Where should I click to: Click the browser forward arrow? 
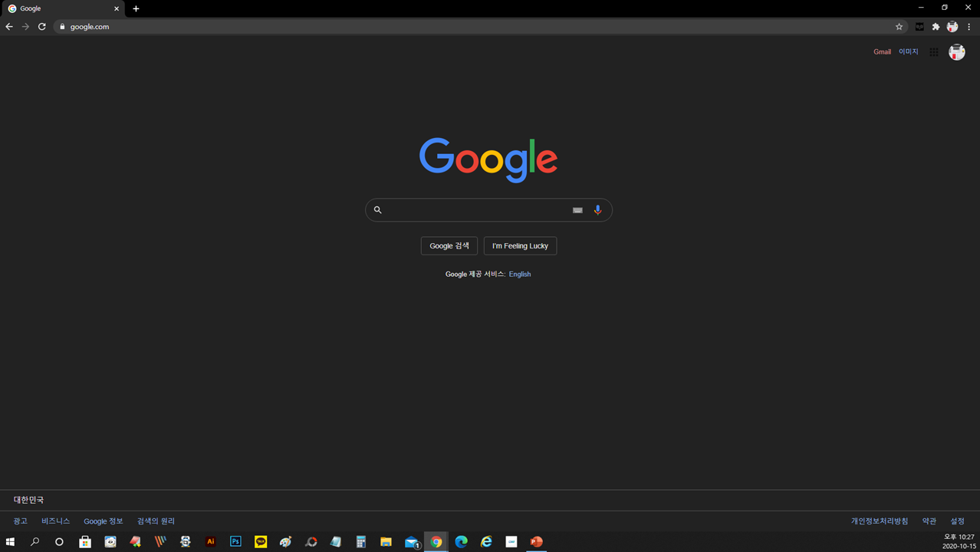[x=25, y=27]
